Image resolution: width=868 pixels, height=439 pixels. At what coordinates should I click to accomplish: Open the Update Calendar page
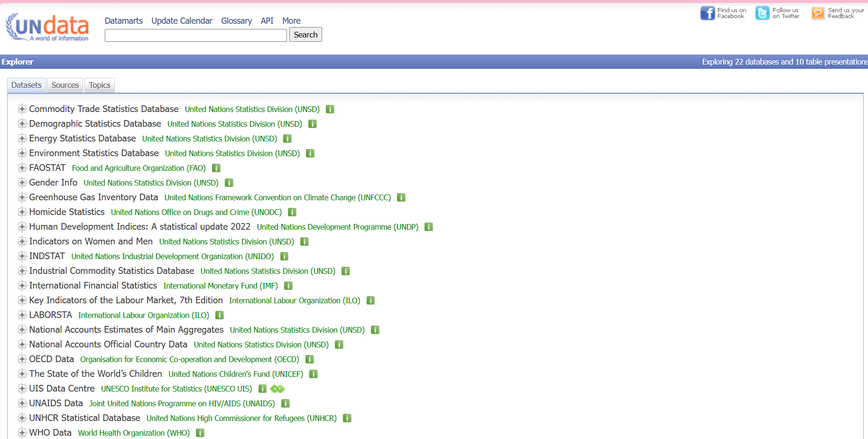point(182,21)
